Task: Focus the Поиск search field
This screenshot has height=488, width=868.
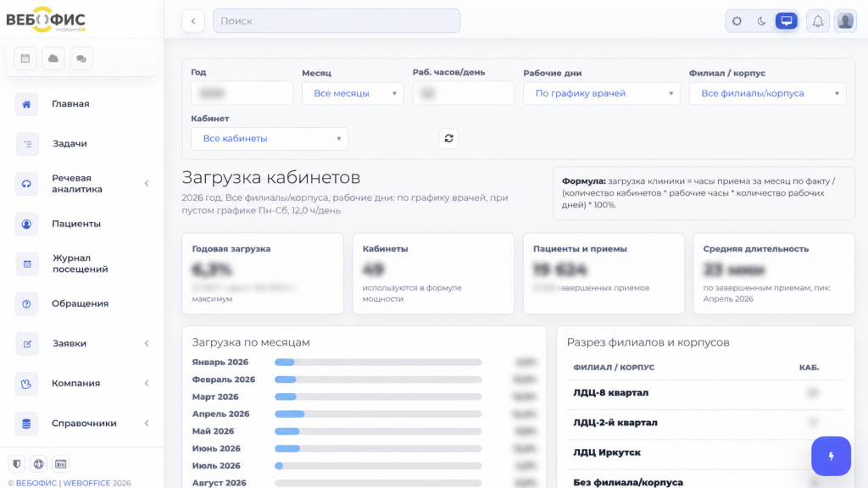Action: tap(337, 21)
